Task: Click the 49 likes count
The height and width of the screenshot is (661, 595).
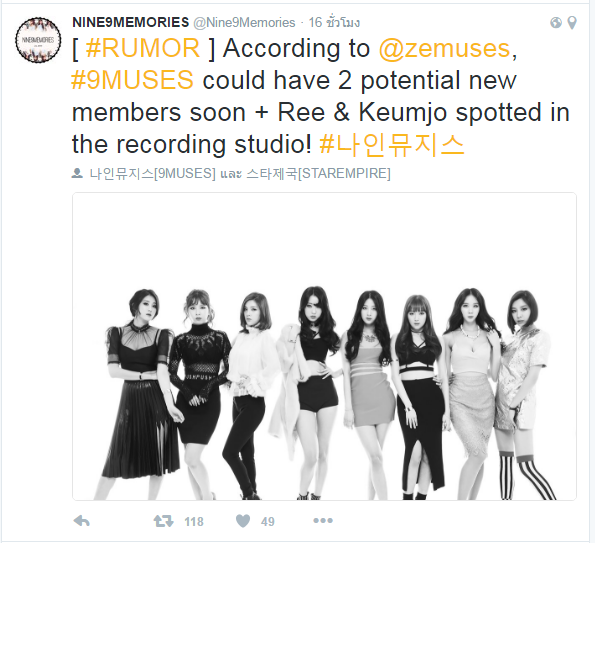Action: 267,522
